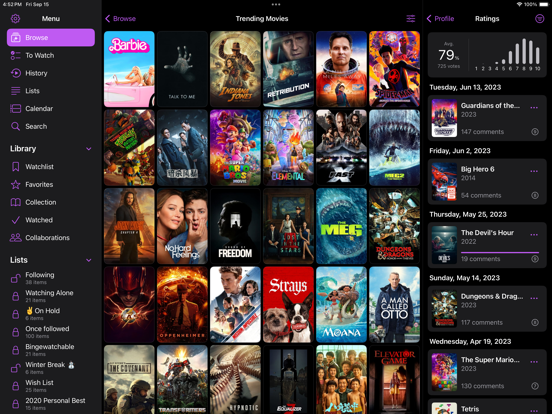The height and width of the screenshot is (414, 552).
Task: Open more options for The Super Mario rating
Action: coord(534,362)
